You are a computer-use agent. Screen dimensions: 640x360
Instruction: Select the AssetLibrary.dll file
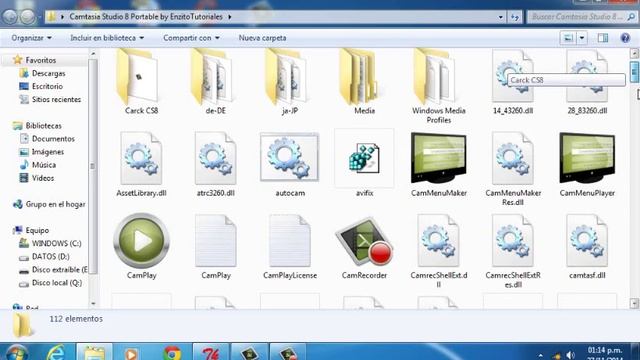(141, 164)
